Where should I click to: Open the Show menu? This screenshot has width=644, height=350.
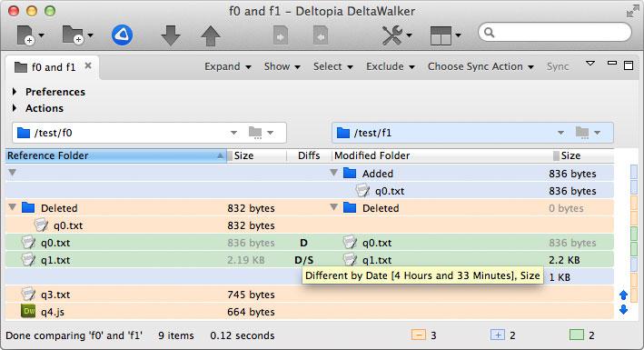(282, 66)
